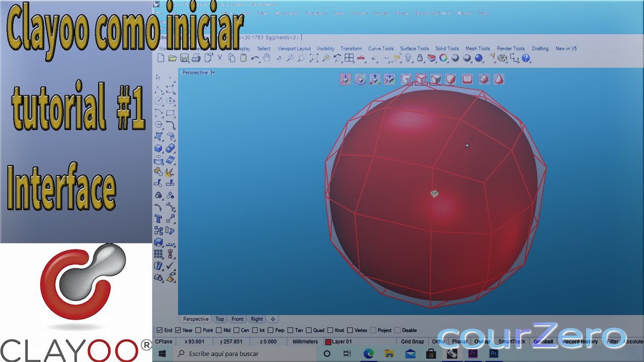The width and height of the screenshot is (644, 362).
Task: Enable the Perp osnap checkbox
Action: pyautogui.click(x=271, y=330)
